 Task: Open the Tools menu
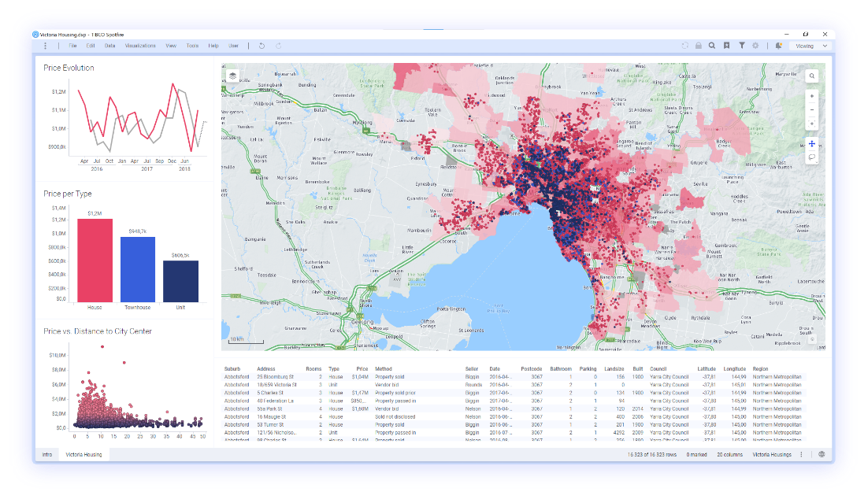tap(192, 46)
